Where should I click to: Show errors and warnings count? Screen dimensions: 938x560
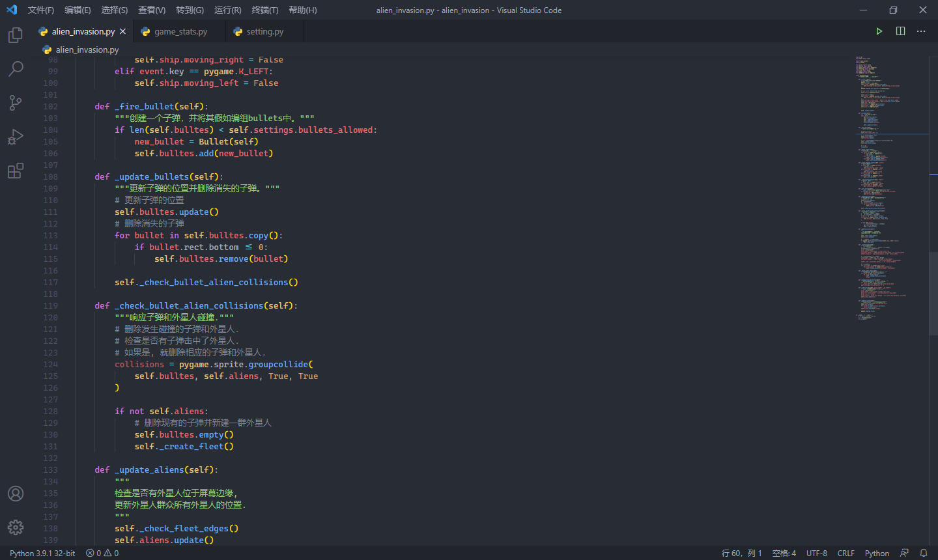(x=102, y=553)
